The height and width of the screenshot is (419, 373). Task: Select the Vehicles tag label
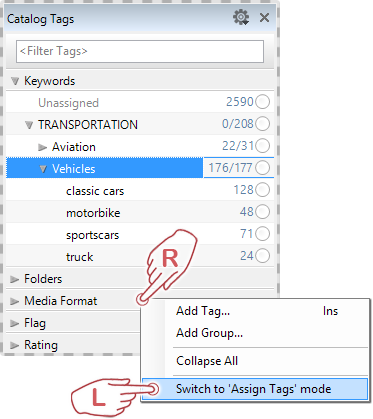pos(74,169)
